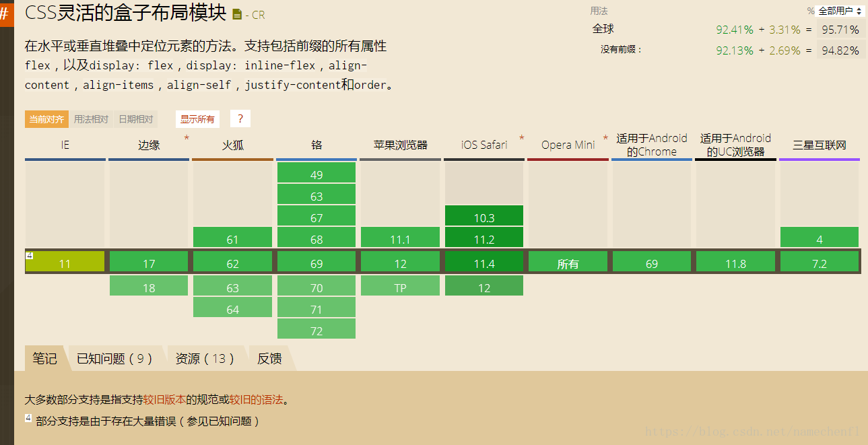This screenshot has width=868, height=445.
Task: Select the 铬 column 63 cell
Action: pos(316,194)
